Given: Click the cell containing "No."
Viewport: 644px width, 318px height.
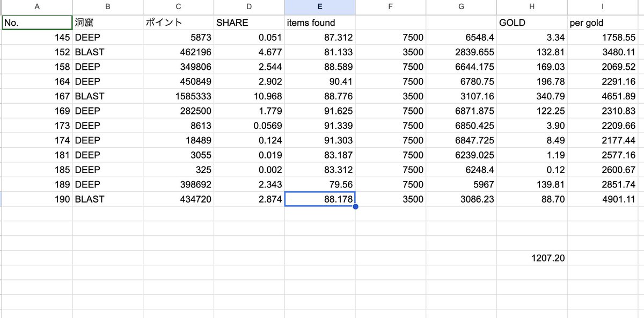Looking at the screenshot, I should pyautogui.click(x=36, y=23).
